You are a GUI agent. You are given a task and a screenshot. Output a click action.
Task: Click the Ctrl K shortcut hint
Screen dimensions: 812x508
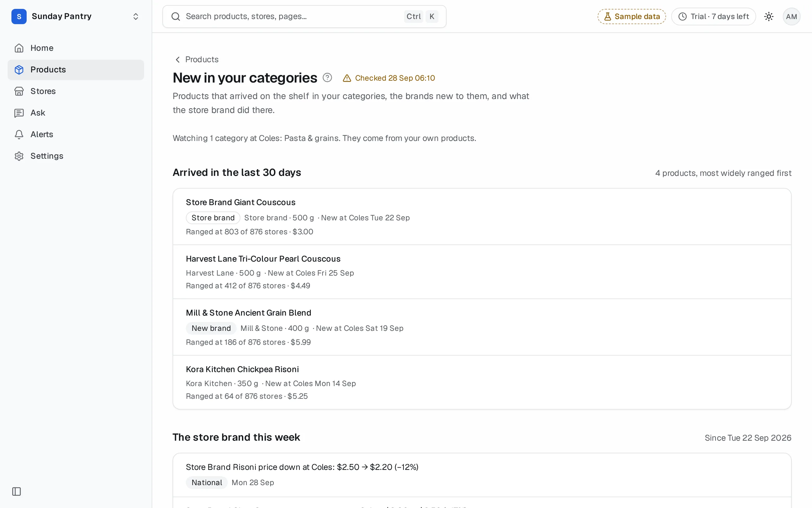point(421,17)
